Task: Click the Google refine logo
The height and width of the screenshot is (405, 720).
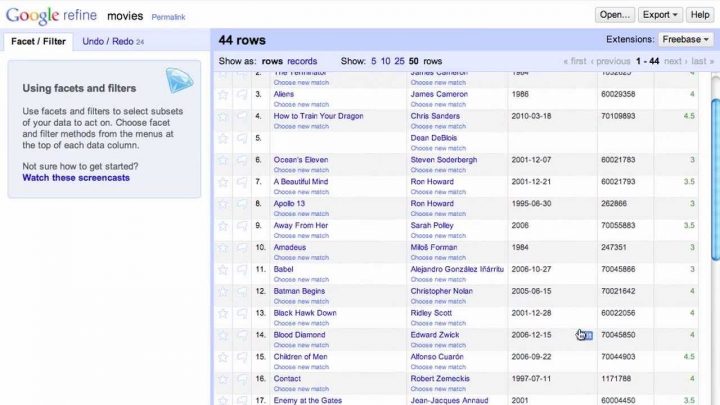Action: (x=51, y=16)
